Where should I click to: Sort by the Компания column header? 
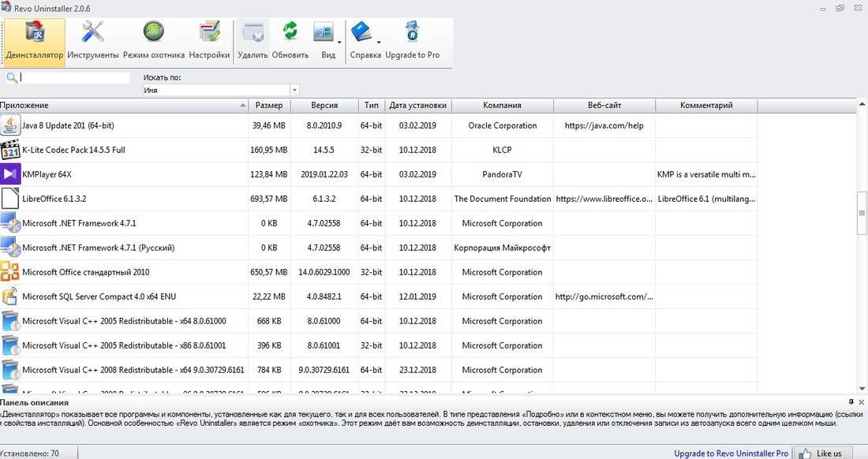click(502, 105)
